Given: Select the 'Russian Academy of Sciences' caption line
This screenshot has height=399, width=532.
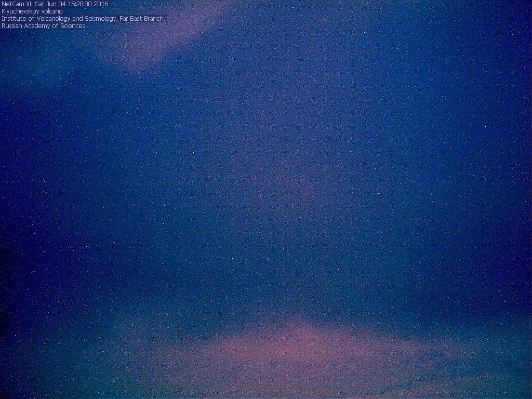Looking at the screenshot, I should click(43, 26).
